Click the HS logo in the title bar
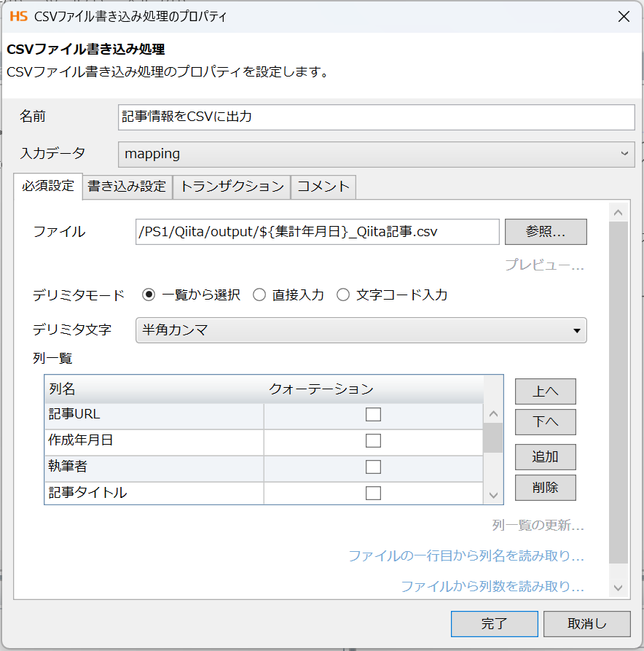644x651 pixels. point(12,16)
